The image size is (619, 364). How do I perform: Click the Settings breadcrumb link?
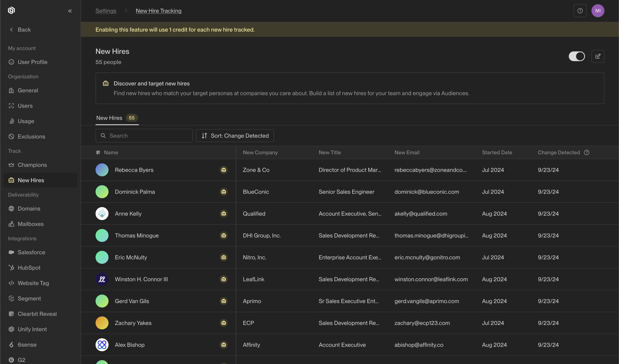pyautogui.click(x=106, y=11)
